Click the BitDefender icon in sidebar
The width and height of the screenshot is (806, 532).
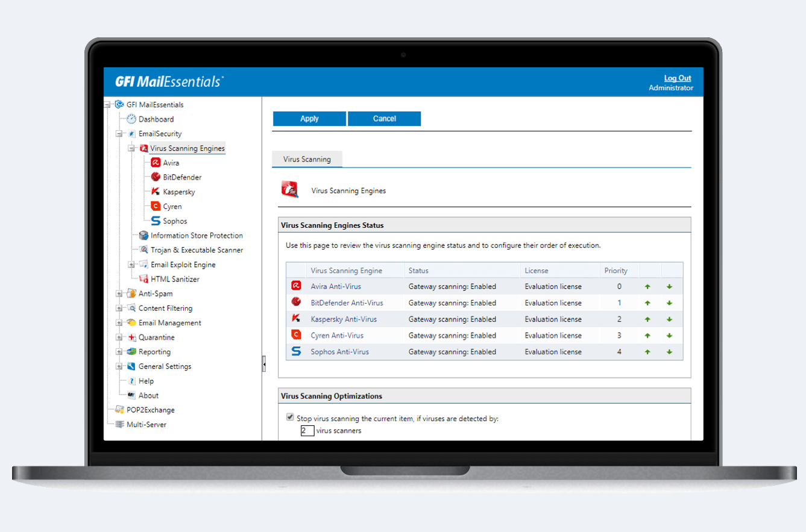(156, 177)
